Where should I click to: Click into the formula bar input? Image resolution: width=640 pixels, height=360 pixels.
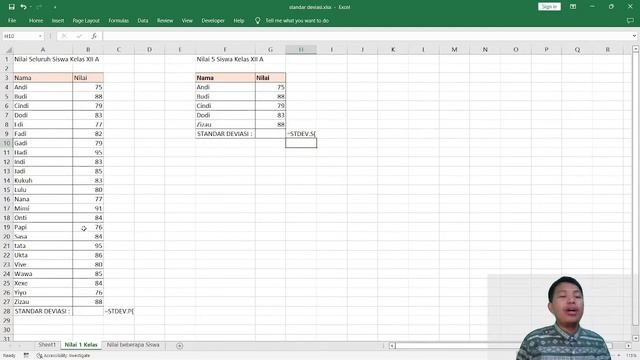(x=366, y=36)
